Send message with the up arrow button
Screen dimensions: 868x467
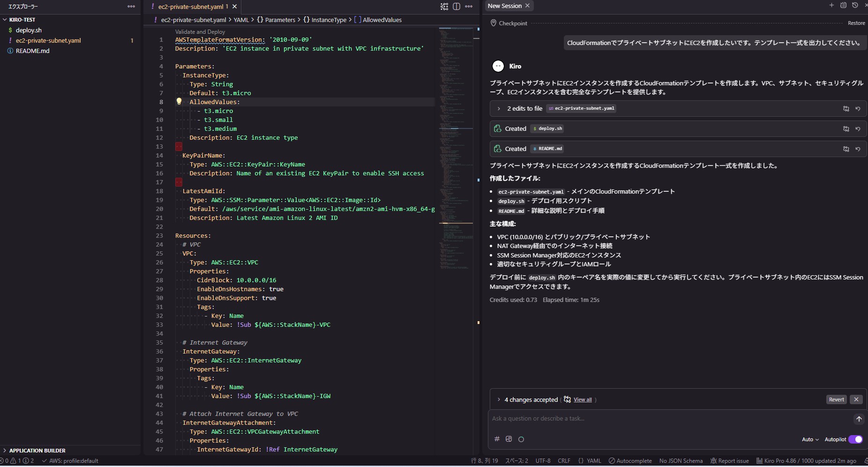[859, 419]
